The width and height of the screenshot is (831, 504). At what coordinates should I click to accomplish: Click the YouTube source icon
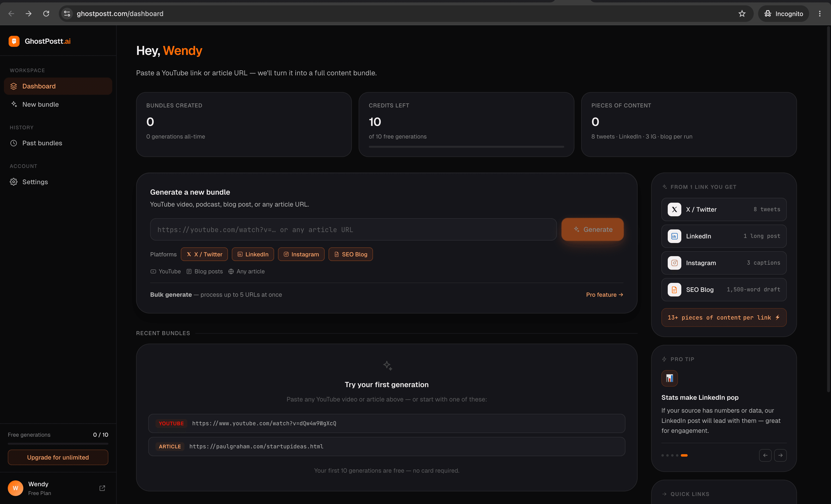coord(153,272)
